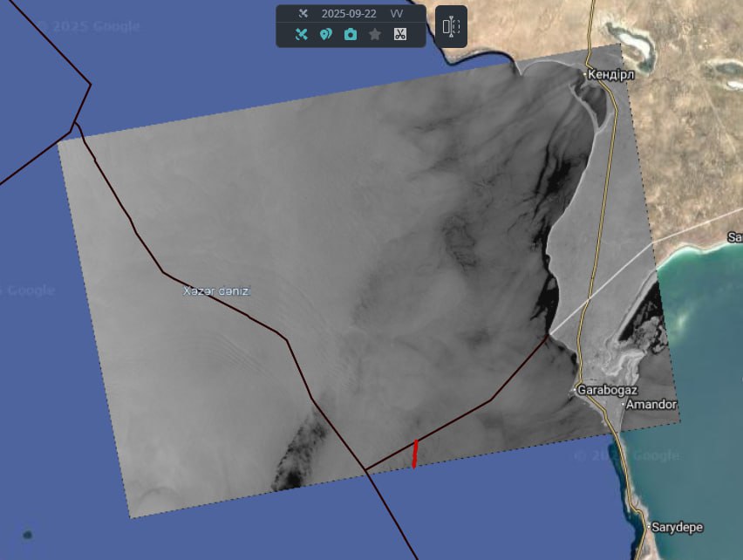Click the red line marker on the map
This screenshot has width=743, height=560.
[415, 454]
